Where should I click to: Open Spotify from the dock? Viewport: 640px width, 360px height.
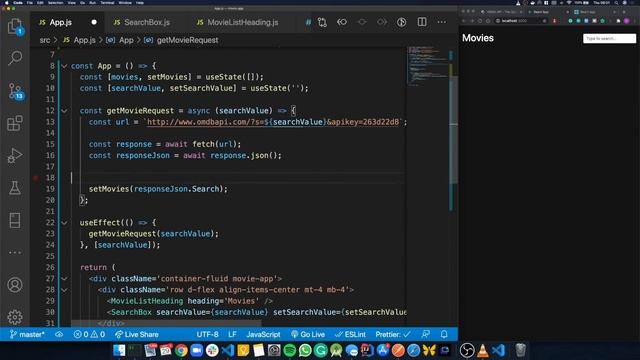point(289,350)
